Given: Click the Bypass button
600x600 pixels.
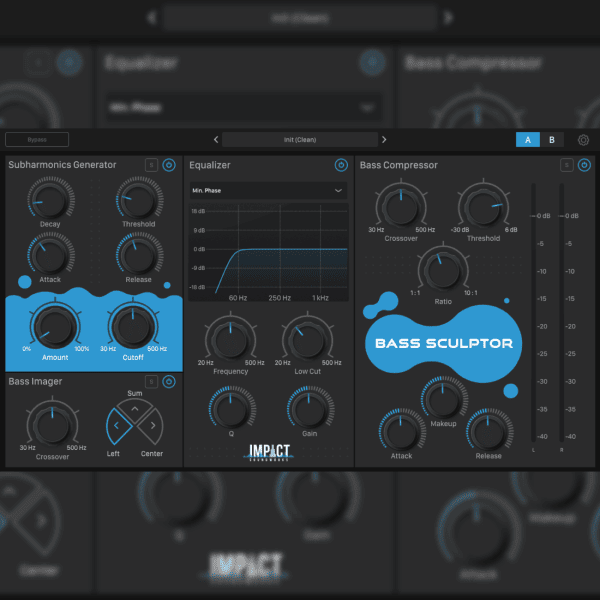Looking at the screenshot, I should click(x=37, y=140).
